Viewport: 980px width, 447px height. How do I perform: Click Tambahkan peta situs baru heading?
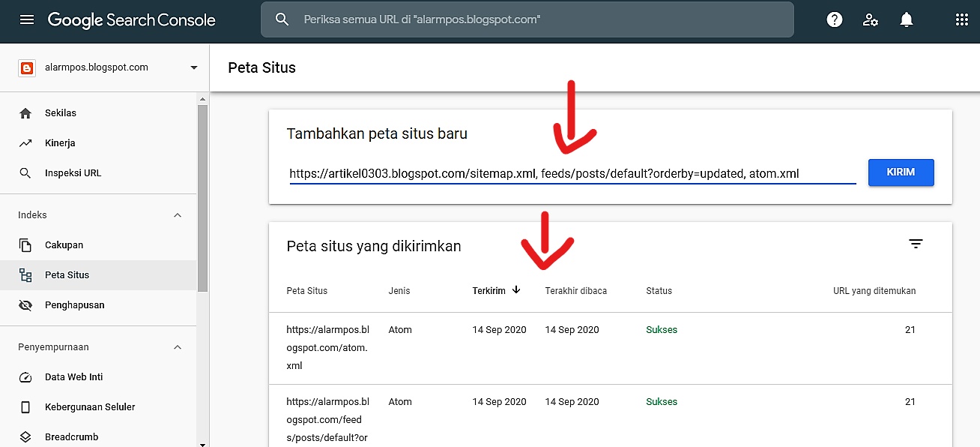377,134
